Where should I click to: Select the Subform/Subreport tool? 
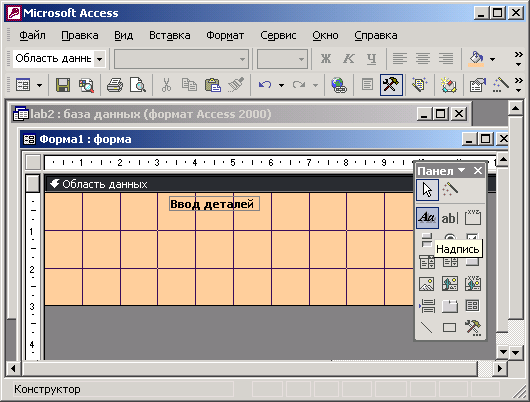pos(473,306)
